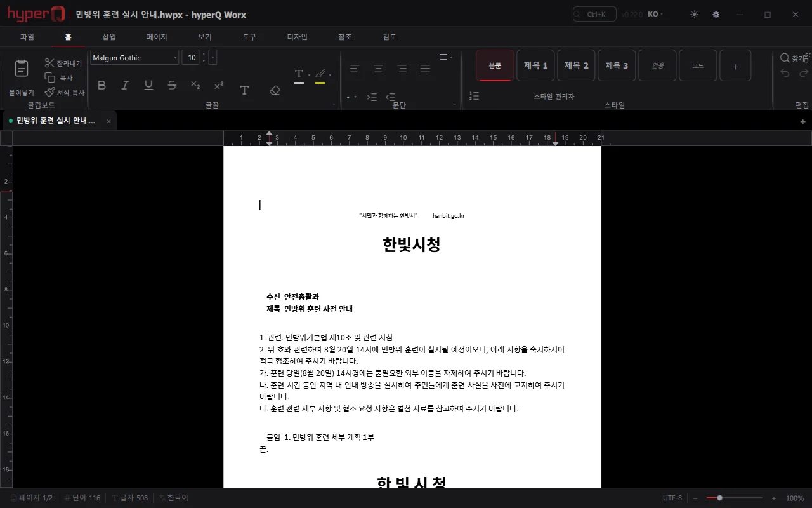Click the undo arrow icon
Image resolution: width=812 pixels, height=508 pixels.
coord(785,73)
